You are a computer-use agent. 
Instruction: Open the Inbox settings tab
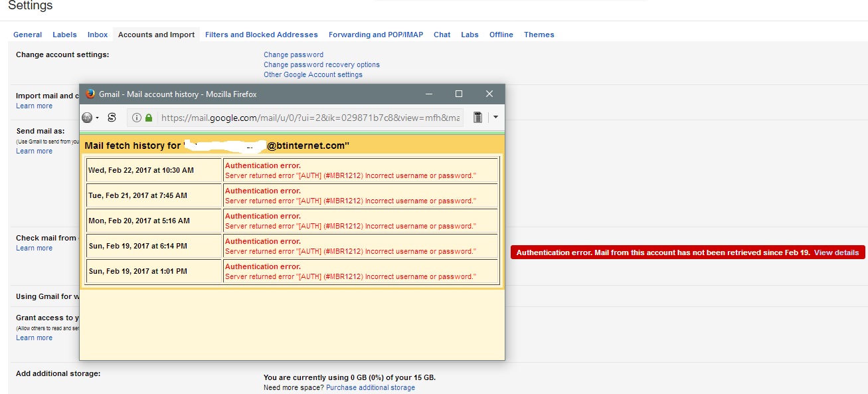click(x=98, y=35)
